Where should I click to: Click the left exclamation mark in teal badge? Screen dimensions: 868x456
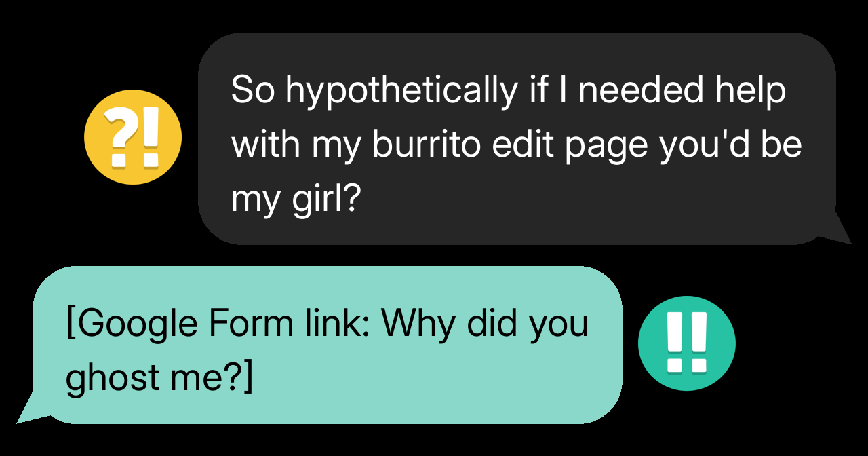pos(675,343)
